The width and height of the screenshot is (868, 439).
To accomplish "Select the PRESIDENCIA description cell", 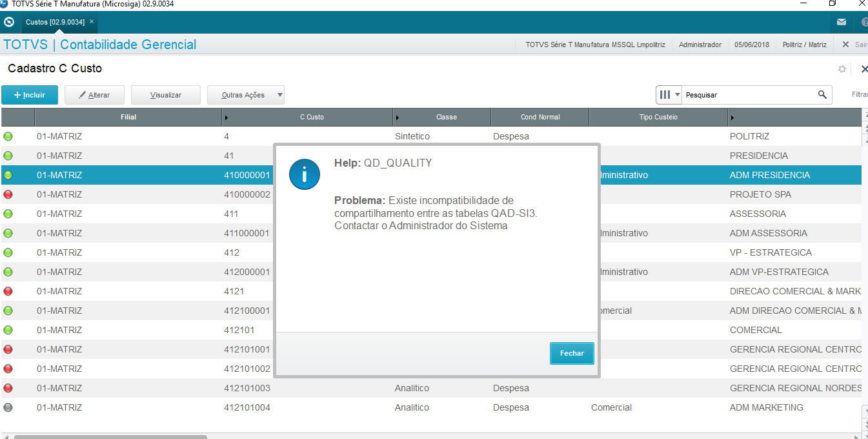I will click(x=759, y=156).
